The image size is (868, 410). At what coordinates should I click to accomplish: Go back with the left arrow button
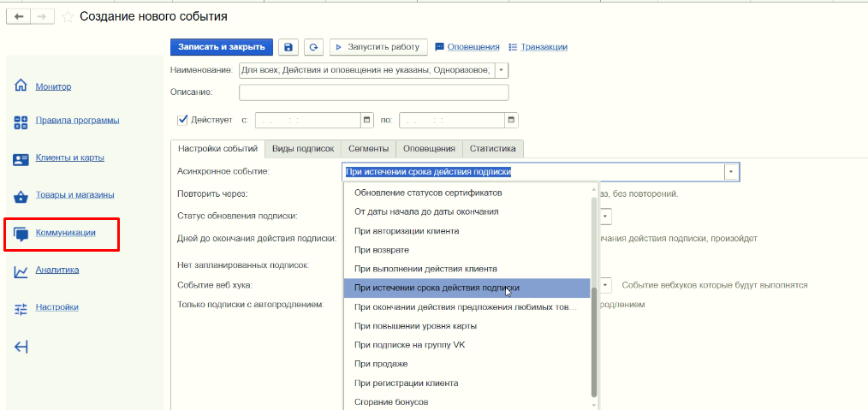click(18, 16)
